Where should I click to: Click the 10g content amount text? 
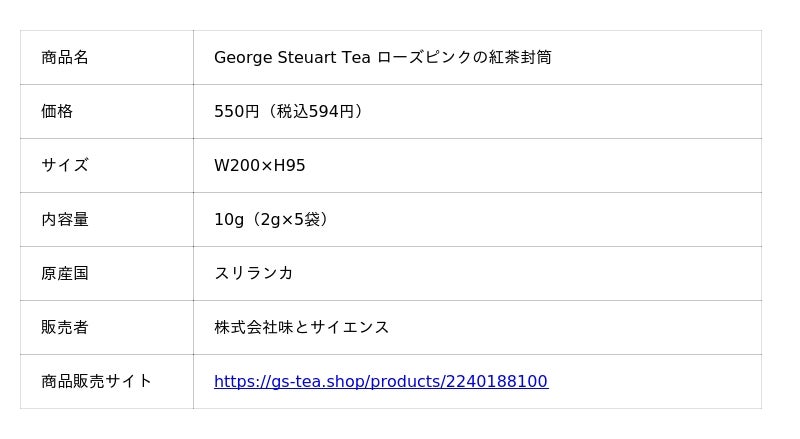point(229,219)
